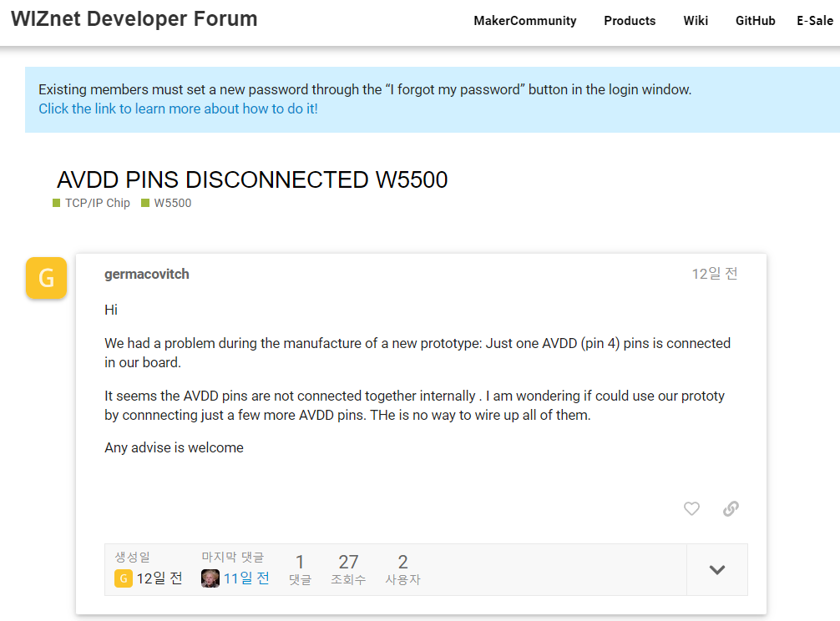Open last replier's photo avatar
Image resolution: width=840 pixels, height=621 pixels.
pyautogui.click(x=210, y=578)
